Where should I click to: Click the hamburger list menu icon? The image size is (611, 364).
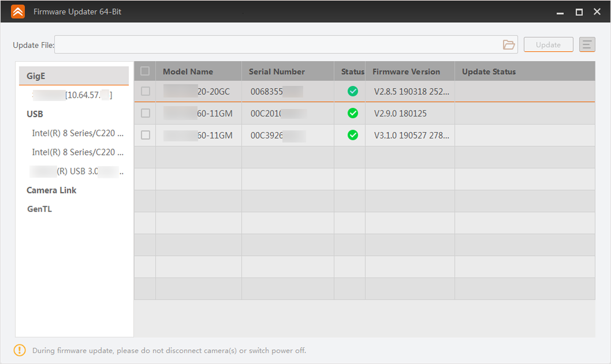[x=587, y=45]
